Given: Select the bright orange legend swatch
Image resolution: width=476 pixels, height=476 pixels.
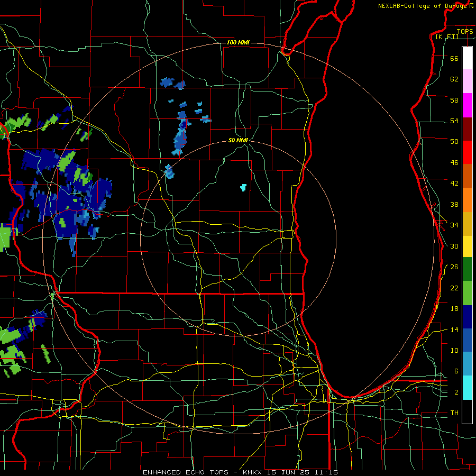Looking at the screenshot, I should click(467, 200).
